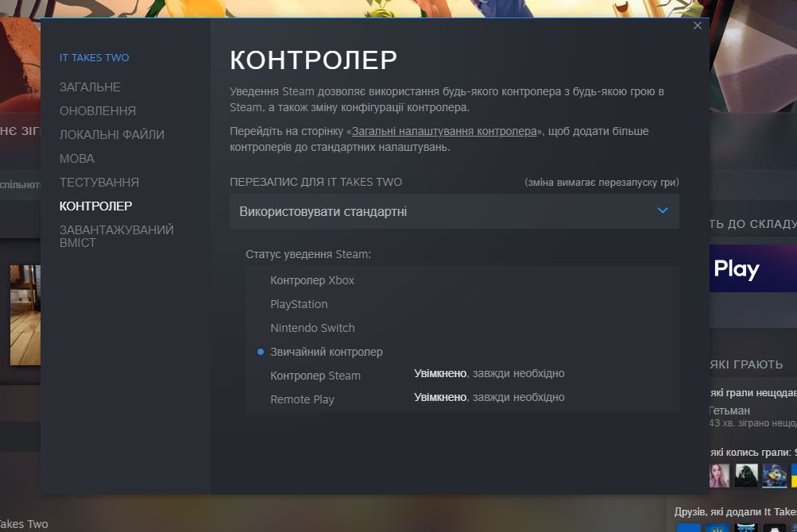Image resolution: width=797 pixels, height=532 pixels.
Task: Click Увімкнено status for Remote Play
Action: [x=440, y=397]
